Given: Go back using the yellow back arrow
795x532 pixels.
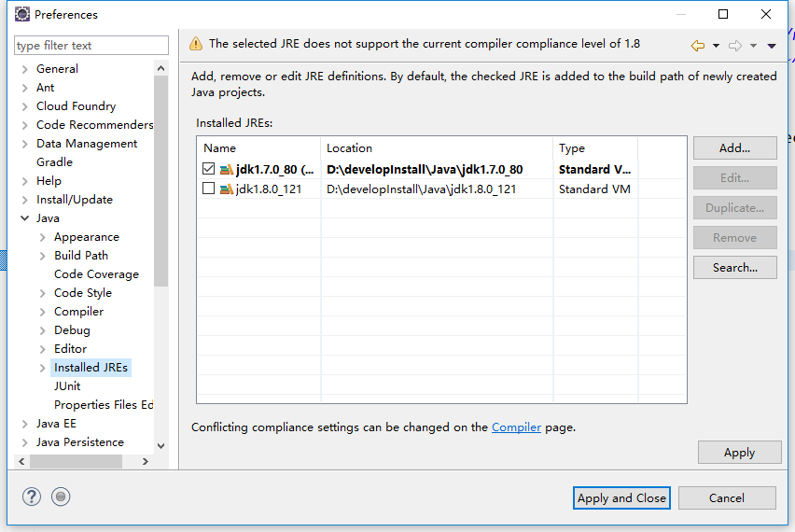Looking at the screenshot, I should (x=698, y=46).
